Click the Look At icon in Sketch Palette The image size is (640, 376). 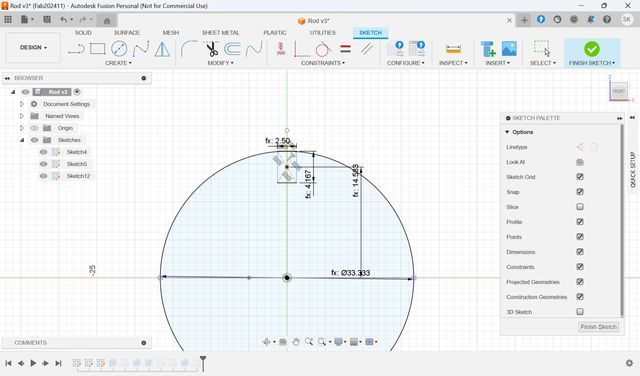coord(580,162)
